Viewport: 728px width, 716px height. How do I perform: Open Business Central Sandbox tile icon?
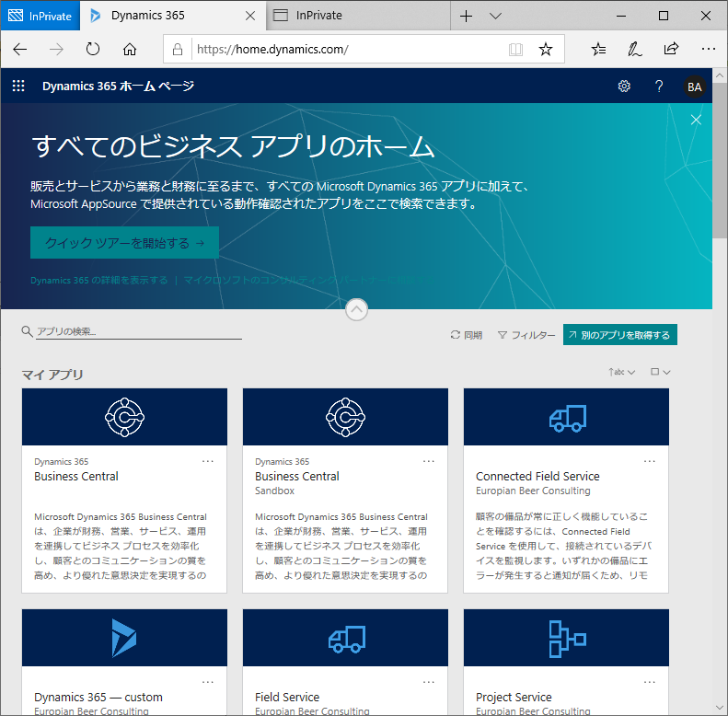click(x=345, y=417)
